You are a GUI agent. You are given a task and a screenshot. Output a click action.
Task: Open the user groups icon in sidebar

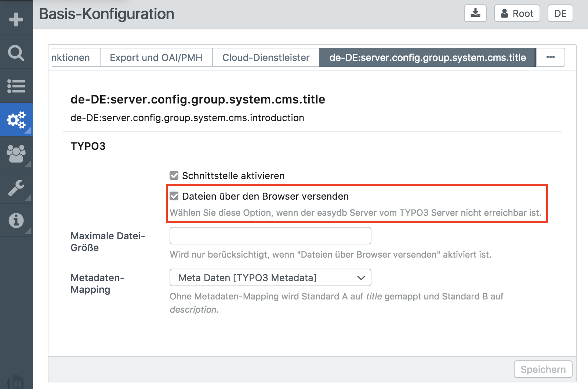[x=16, y=153]
